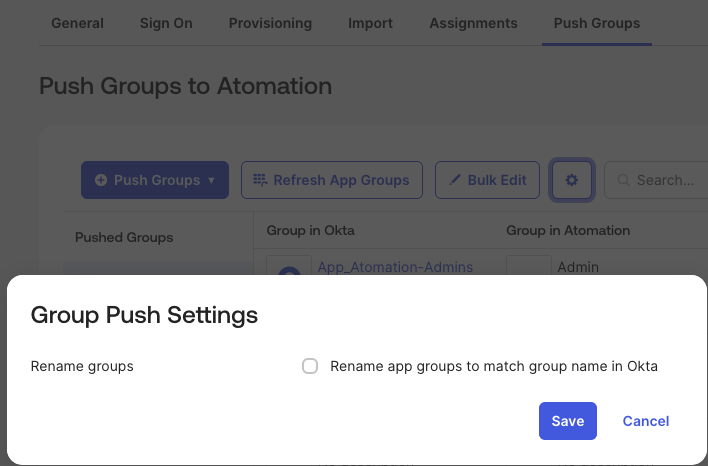Click the Rename groups label

coord(82,366)
